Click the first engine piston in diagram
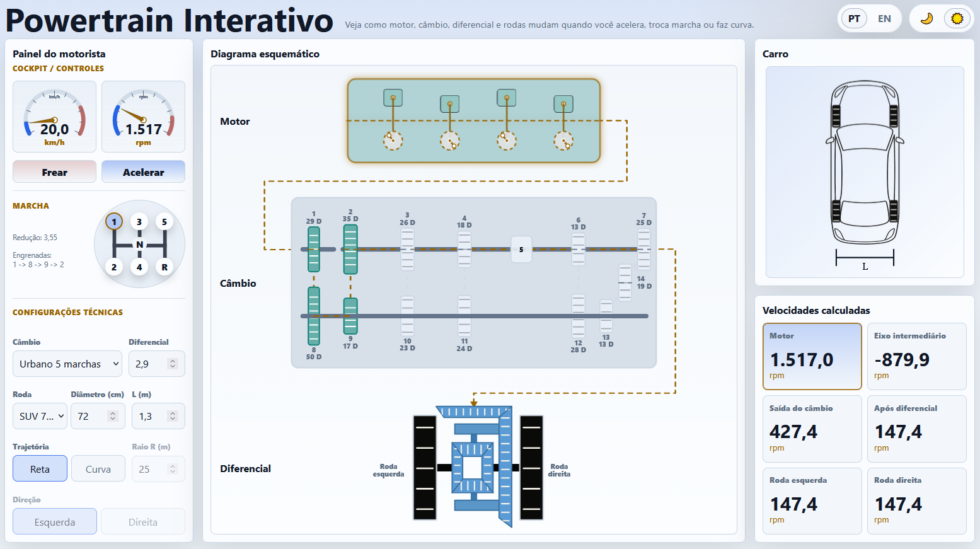Viewport: 980px width, 549px height. [x=393, y=98]
